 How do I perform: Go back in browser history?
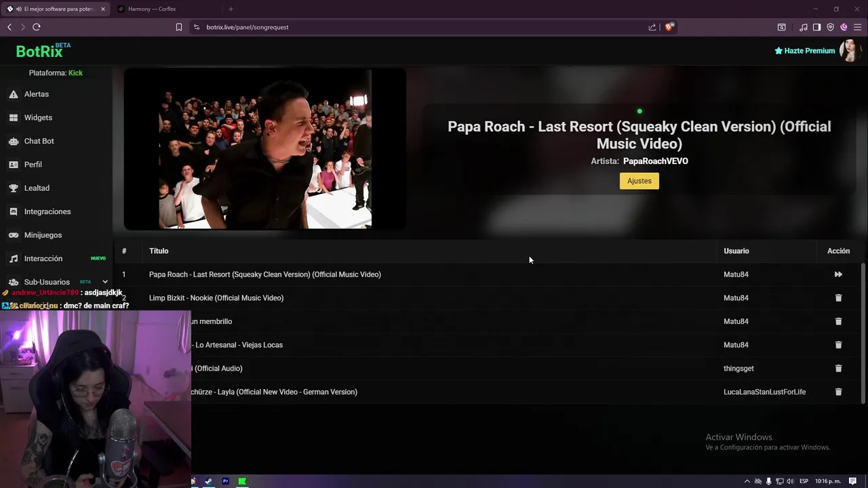click(x=9, y=27)
